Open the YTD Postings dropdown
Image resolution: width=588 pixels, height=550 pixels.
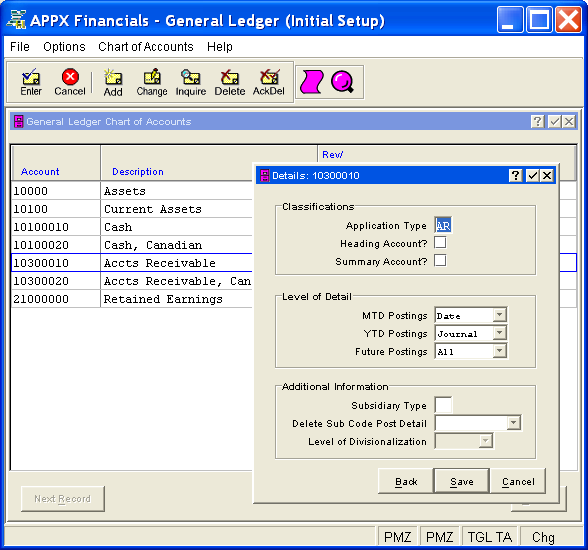point(500,333)
